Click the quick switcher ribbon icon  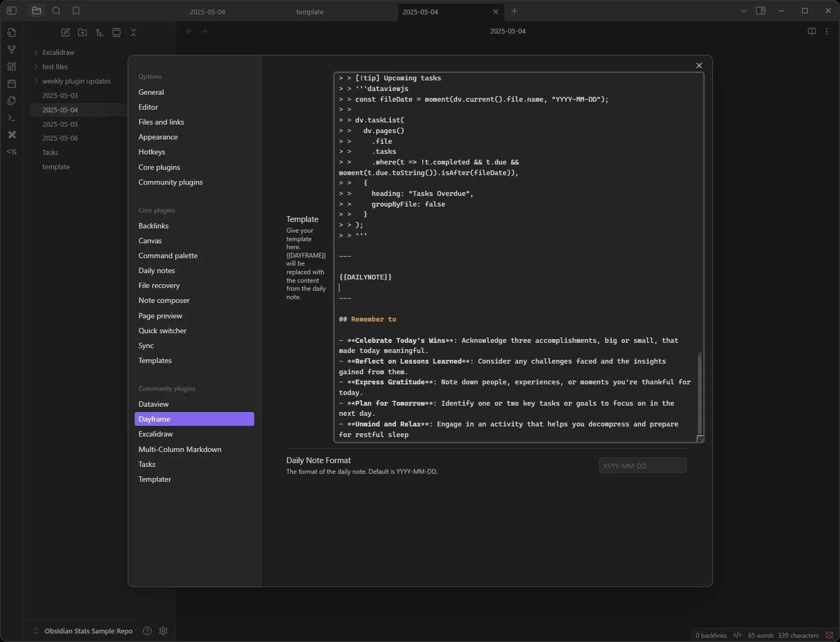12,32
